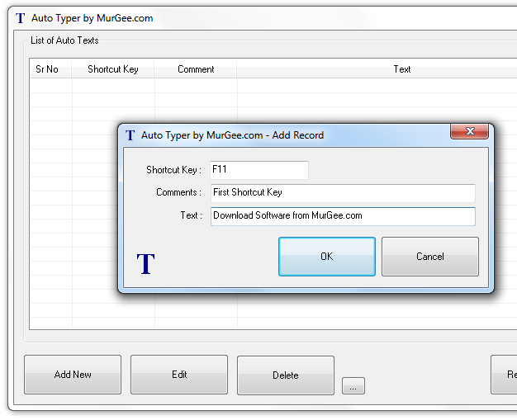
Task: Click the Delete button in main window
Action: tap(286, 375)
